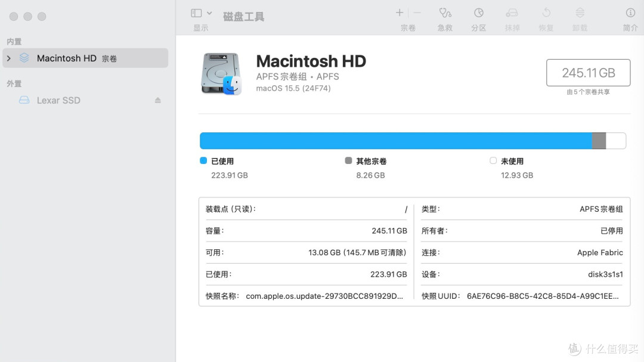644x362 pixels.
Task: Click the '223.91 GB' used legend value
Action: click(230, 175)
